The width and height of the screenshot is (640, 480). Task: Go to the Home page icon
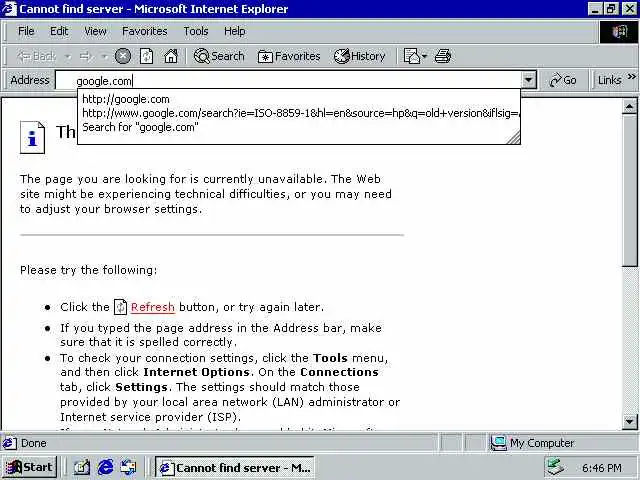tap(171, 56)
